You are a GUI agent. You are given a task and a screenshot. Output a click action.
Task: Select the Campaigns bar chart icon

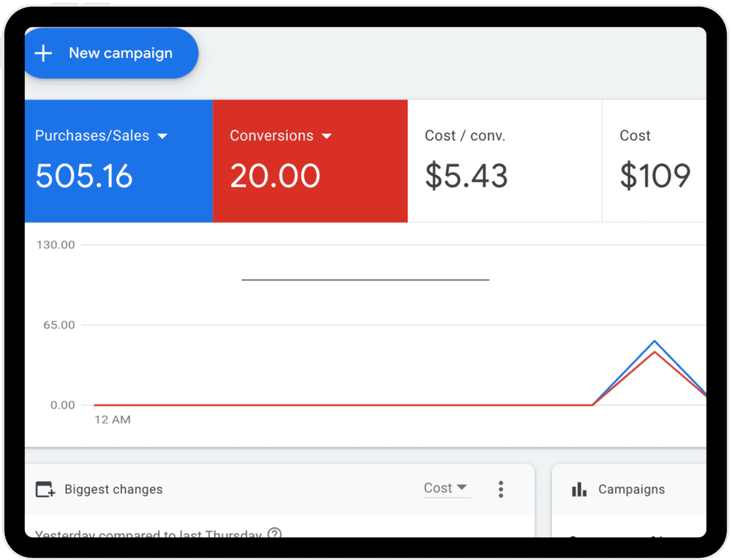pos(579,489)
